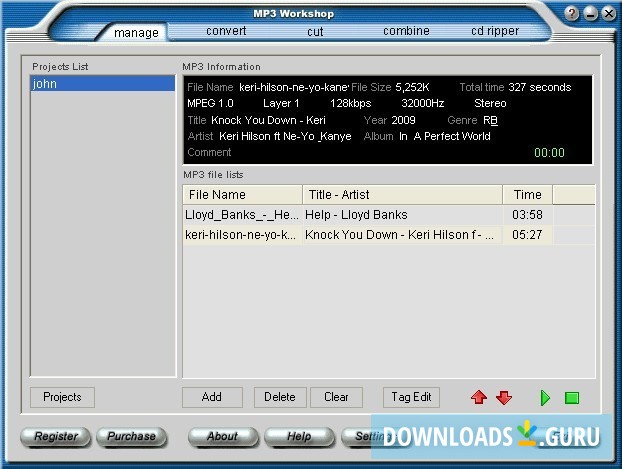The image size is (622, 469).
Task: Click the Genre value RB
Action: (x=490, y=120)
